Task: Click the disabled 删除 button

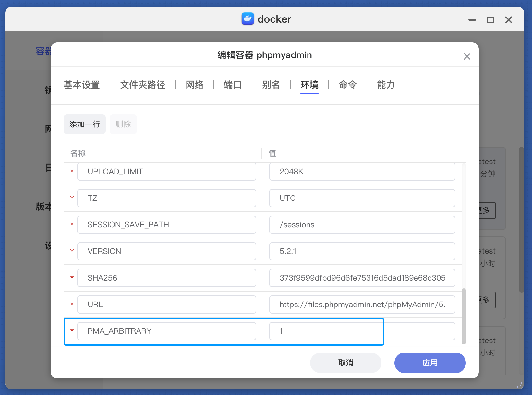Action: coord(123,124)
